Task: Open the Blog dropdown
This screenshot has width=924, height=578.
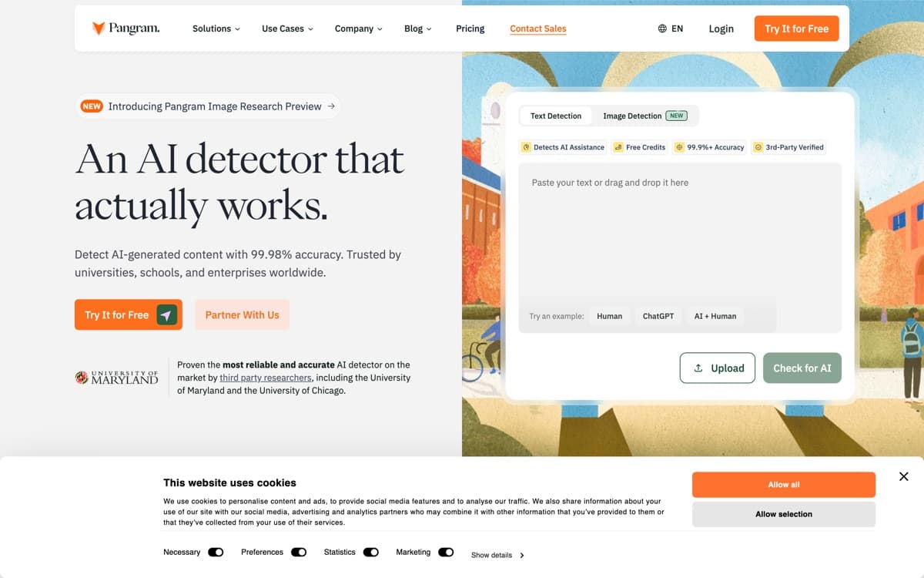Action: click(417, 29)
